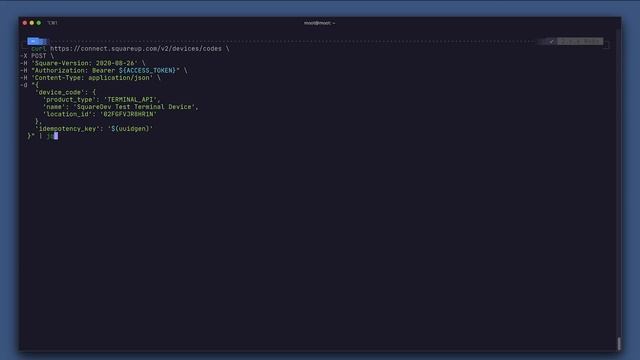Click the 'curl' command word
The image size is (640, 360).
pyautogui.click(x=39, y=49)
